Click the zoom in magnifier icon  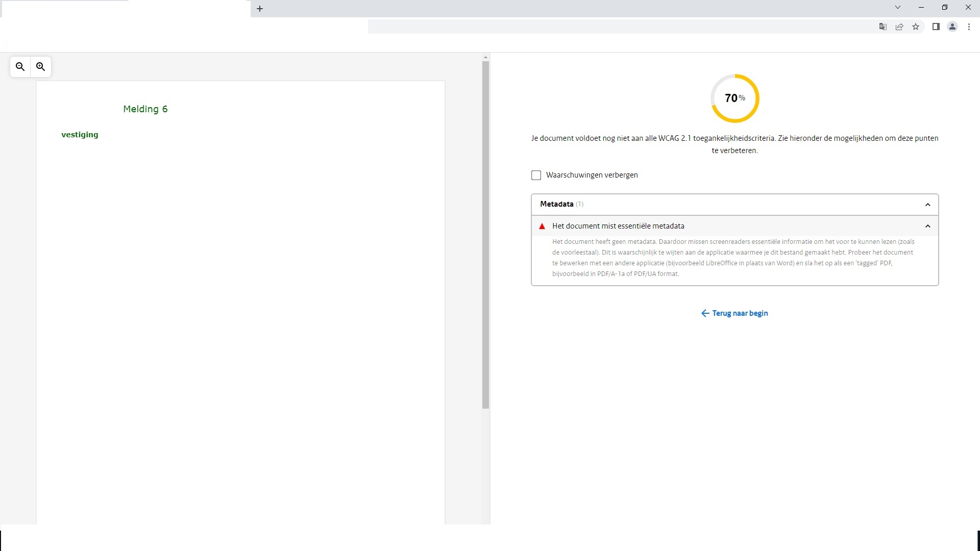41,67
